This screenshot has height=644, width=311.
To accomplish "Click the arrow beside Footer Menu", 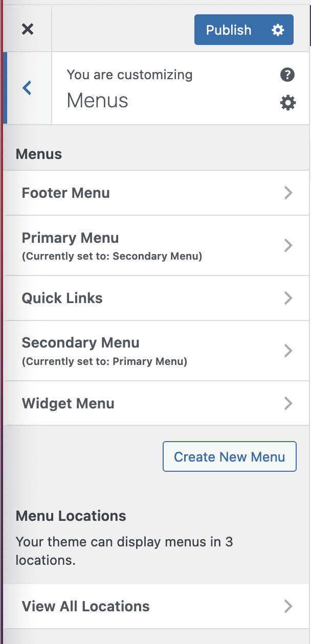I will (x=288, y=193).
